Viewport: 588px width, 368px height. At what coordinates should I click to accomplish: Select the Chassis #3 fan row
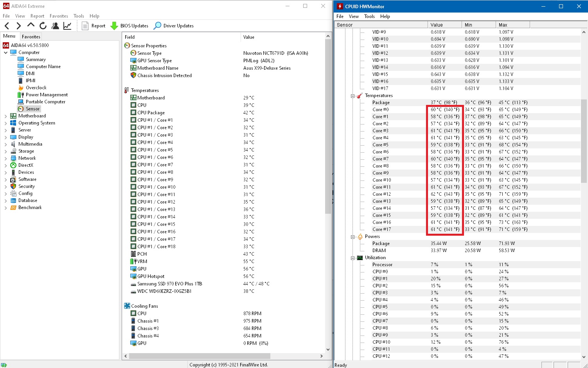pyautogui.click(x=224, y=328)
